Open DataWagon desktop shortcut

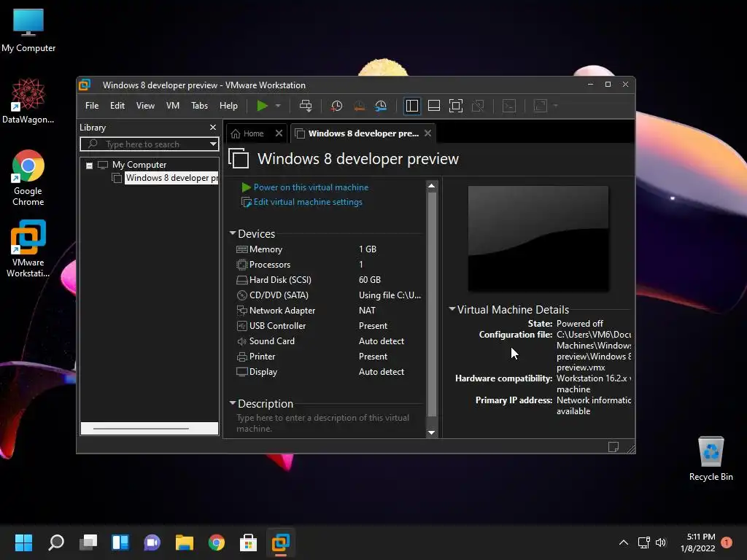28,101
